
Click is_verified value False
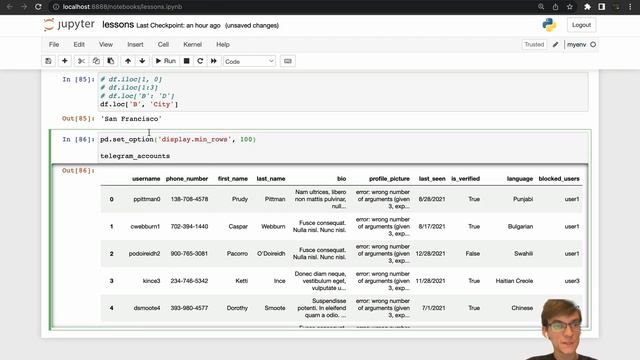473,253
